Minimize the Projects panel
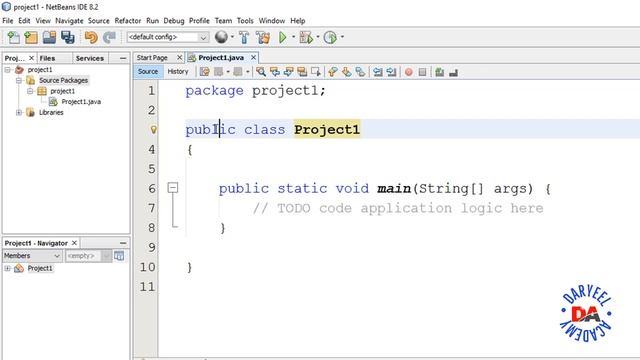The height and width of the screenshot is (360, 640). point(123,58)
